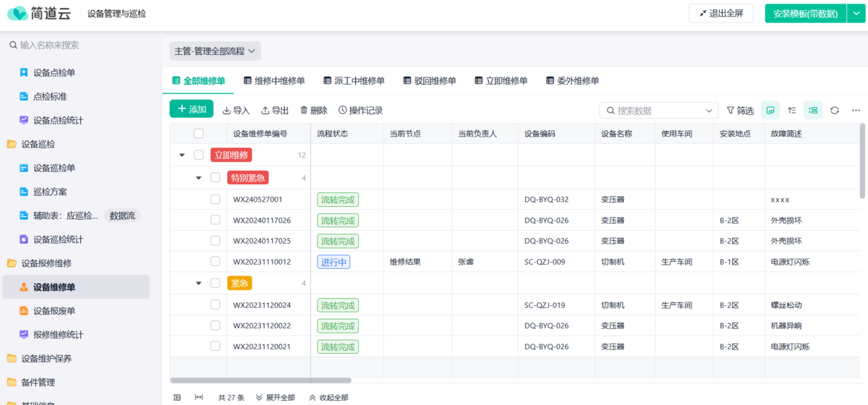Open the sort settings icon
Viewport: 868px width, 405px height.
point(792,110)
